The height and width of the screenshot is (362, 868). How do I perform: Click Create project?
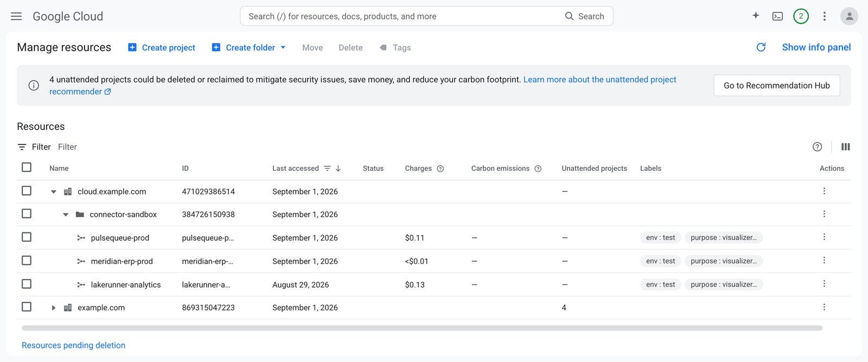pos(162,48)
